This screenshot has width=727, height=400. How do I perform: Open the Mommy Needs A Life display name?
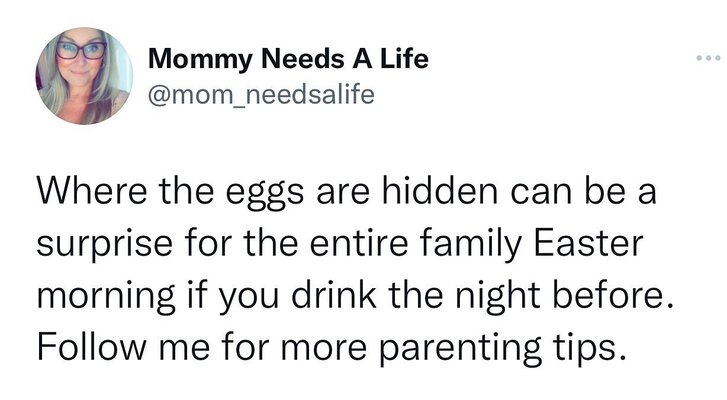tap(288, 59)
